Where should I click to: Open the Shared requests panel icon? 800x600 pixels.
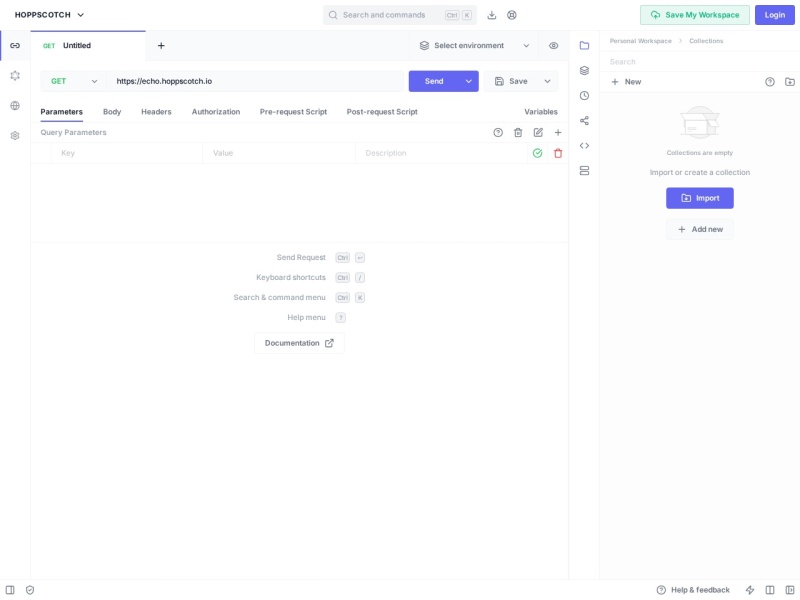pyautogui.click(x=584, y=120)
